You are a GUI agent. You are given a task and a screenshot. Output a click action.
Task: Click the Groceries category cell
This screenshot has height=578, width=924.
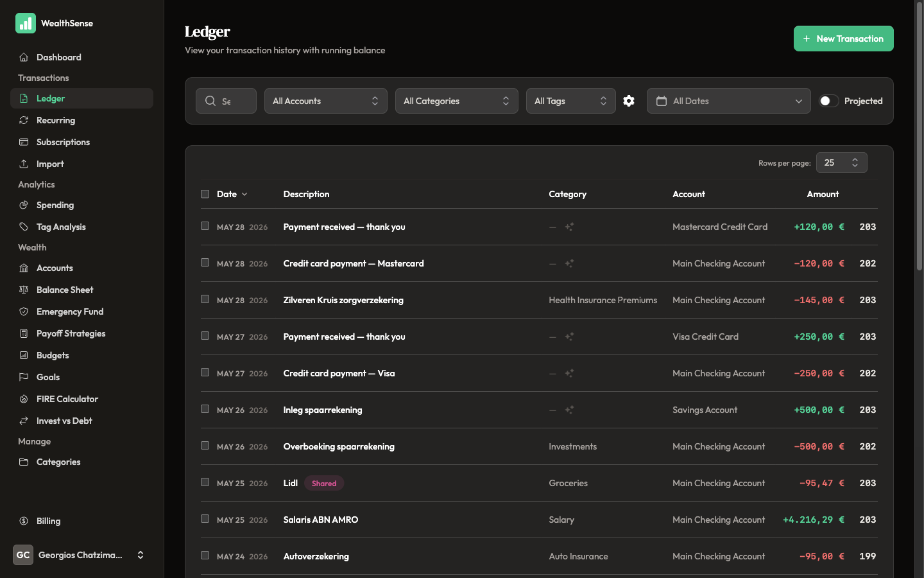(x=568, y=483)
